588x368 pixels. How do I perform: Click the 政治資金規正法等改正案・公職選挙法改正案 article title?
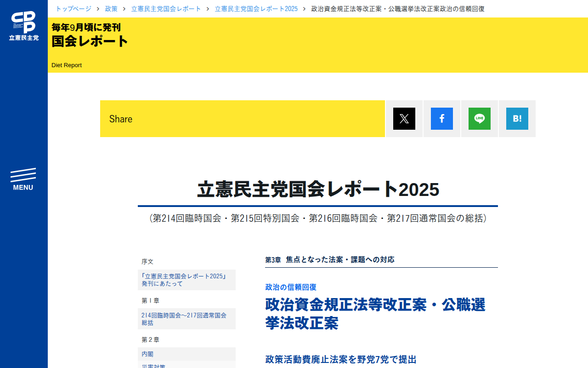click(x=375, y=314)
